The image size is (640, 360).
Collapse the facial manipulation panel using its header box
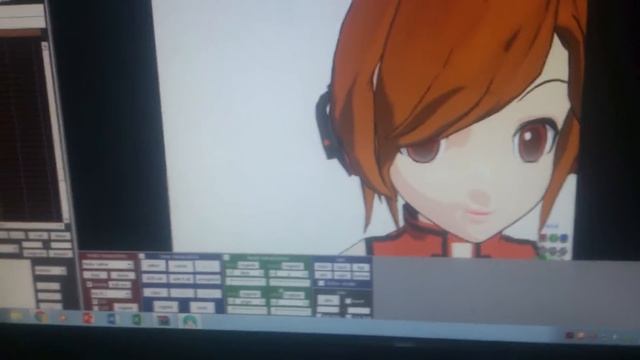pyautogui.click(x=227, y=257)
